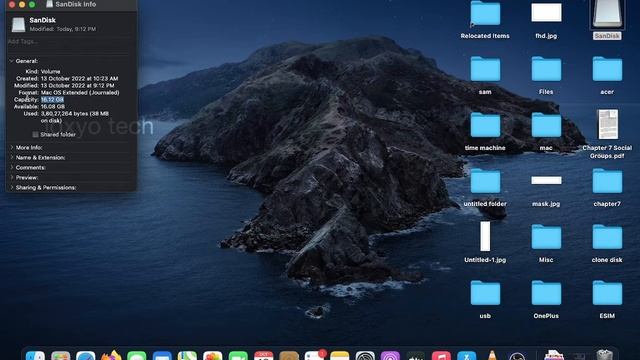The width and height of the screenshot is (640, 360).
Task: Expand the More Info section
Action: [x=11, y=147]
